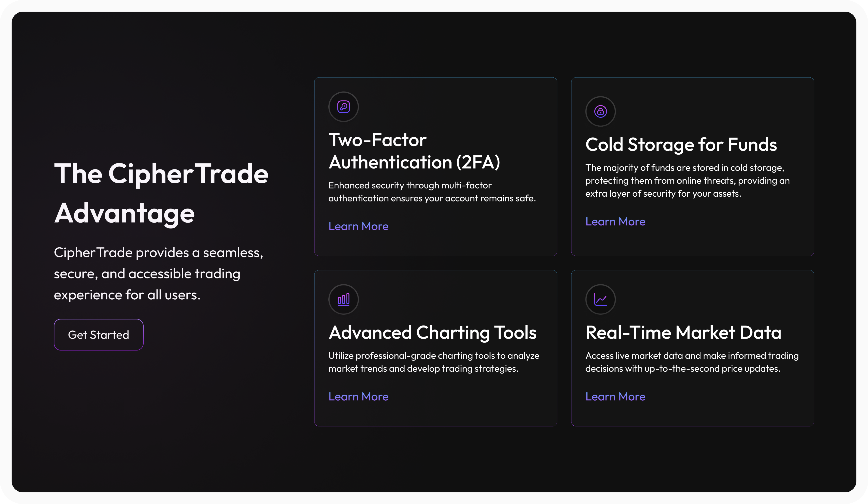
Task: Open Learn More on the Cold Storage for Funds card
Action: click(615, 221)
